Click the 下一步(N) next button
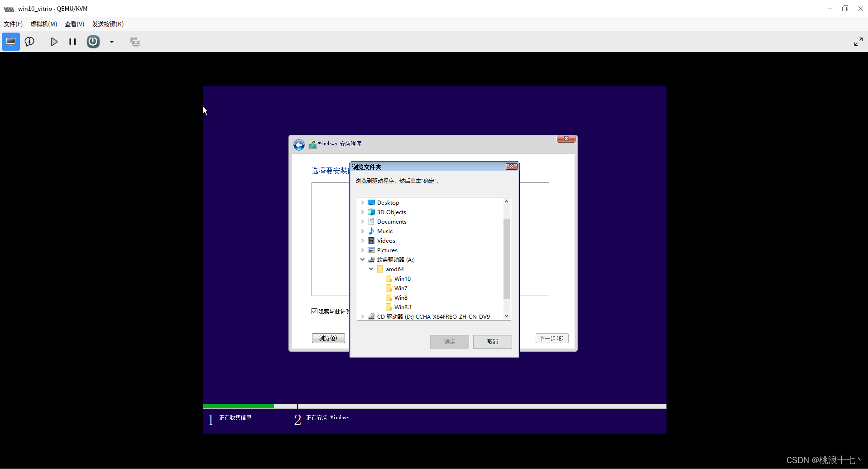The width and height of the screenshot is (868, 469). coord(552,338)
